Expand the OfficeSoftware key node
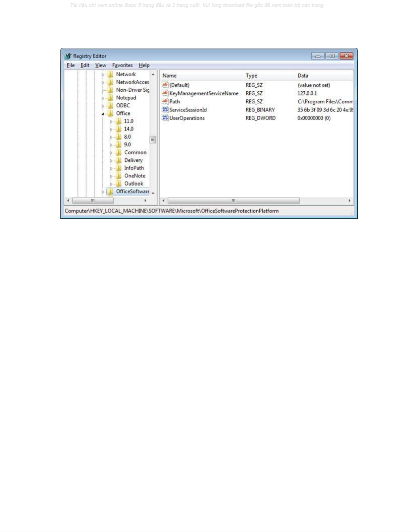The height and width of the screenshot is (532, 411). [103, 192]
